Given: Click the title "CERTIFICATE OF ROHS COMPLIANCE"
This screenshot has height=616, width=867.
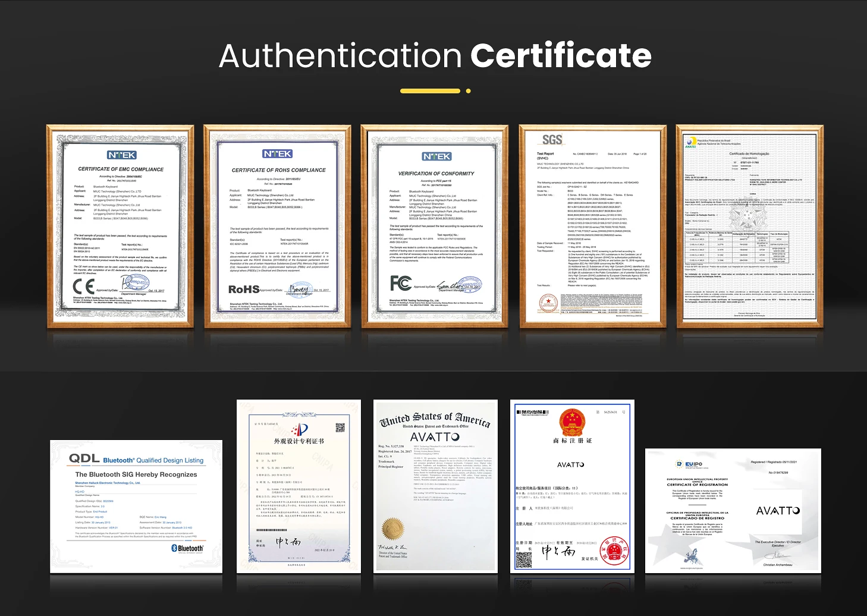Looking at the screenshot, I should pos(279,170).
